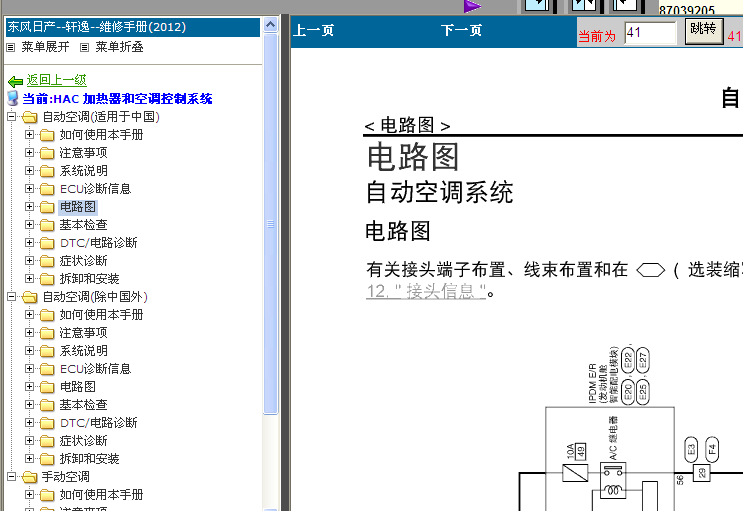Viewport: 743px width, 511px height.
Task: Select 症状诊断 label under 自动空调(除中国外)
Action: (x=83, y=441)
